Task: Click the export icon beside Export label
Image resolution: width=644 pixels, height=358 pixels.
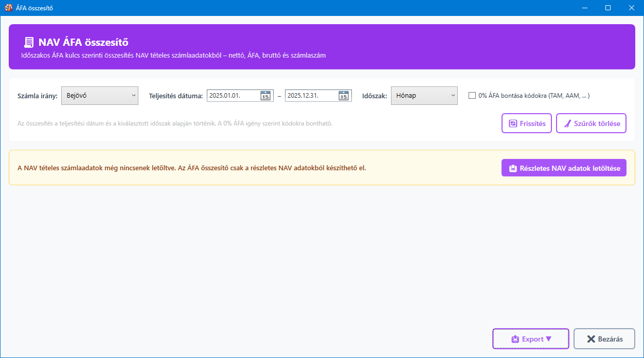Action: pos(515,339)
